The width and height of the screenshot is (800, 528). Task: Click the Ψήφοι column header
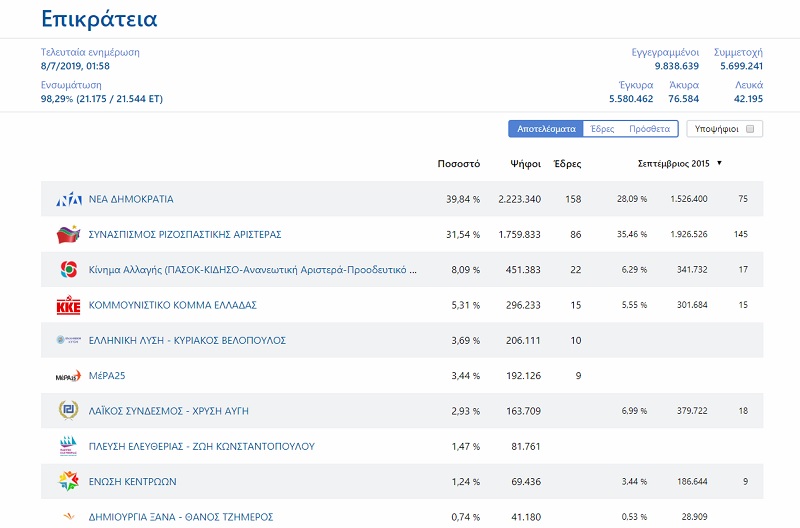(x=525, y=163)
